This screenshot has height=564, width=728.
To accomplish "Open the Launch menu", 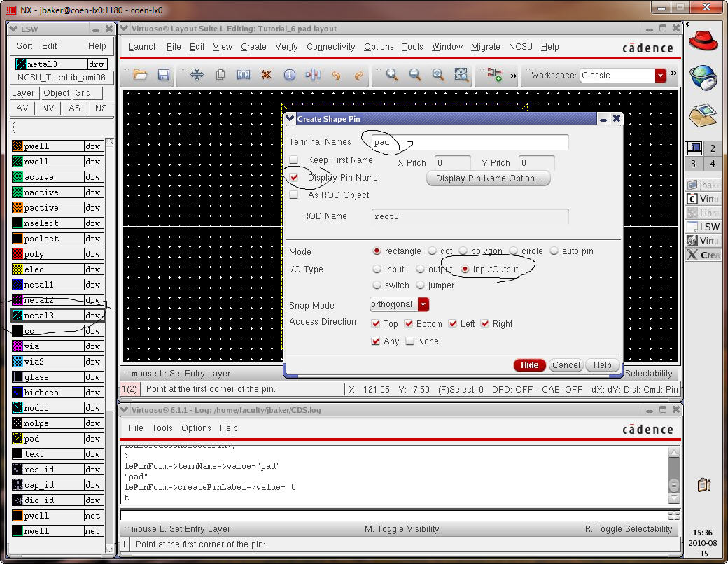I will click(143, 47).
